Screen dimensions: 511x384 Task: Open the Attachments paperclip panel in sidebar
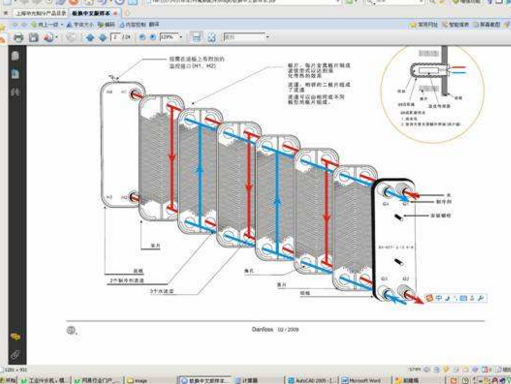(x=15, y=354)
